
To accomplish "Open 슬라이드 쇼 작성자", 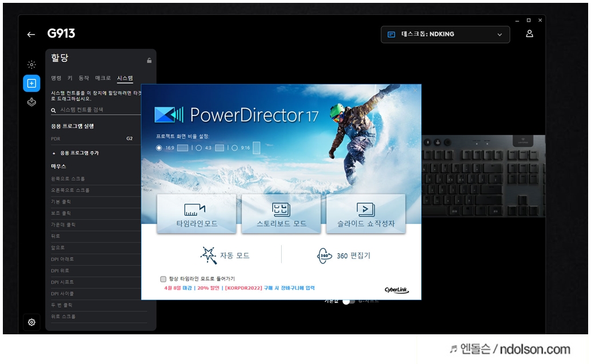I will click(x=366, y=214).
